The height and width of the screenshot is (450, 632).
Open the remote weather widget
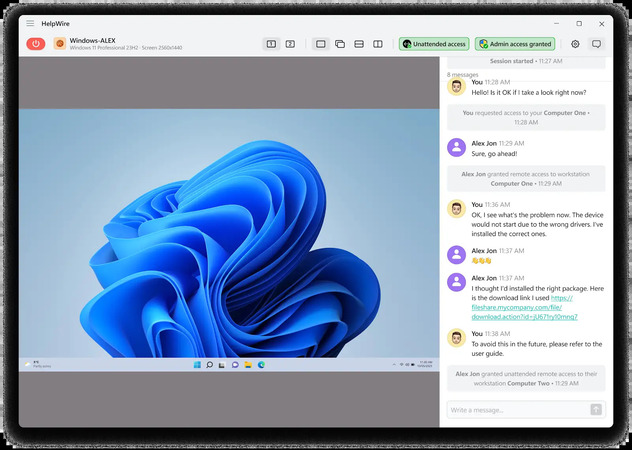[x=38, y=365]
